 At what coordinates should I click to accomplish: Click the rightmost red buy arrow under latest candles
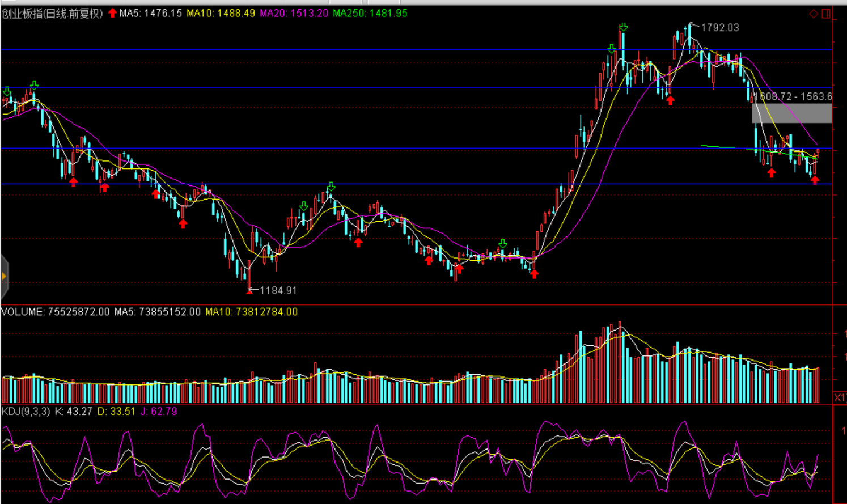click(x=815, y=180)
